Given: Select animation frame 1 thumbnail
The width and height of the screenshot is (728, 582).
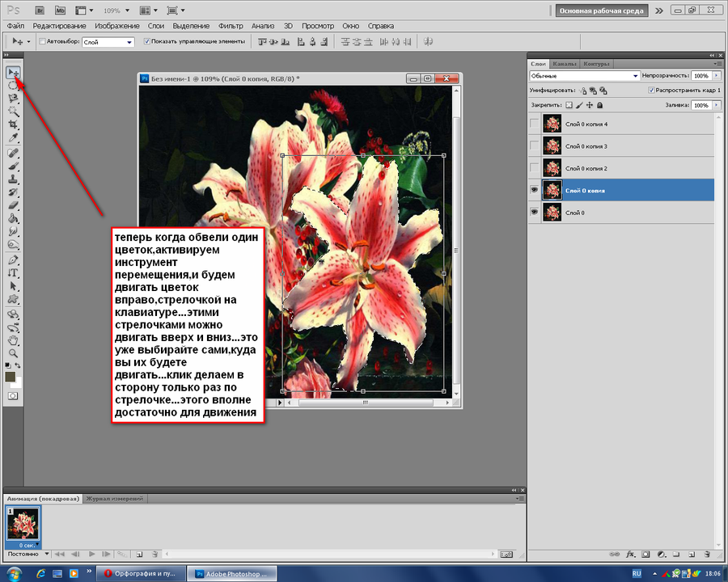Looking at the screenshot, I should [x=23, y=523].
